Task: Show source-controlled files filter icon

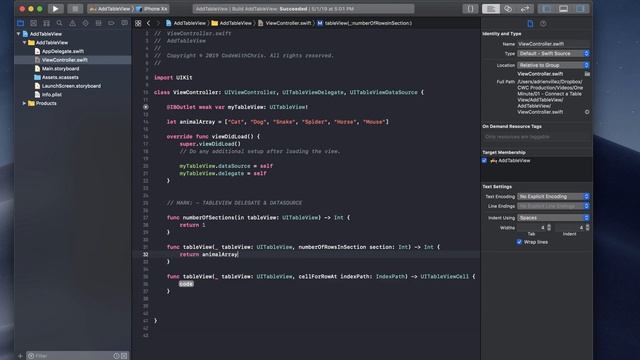Action: [x=124, y=356]
